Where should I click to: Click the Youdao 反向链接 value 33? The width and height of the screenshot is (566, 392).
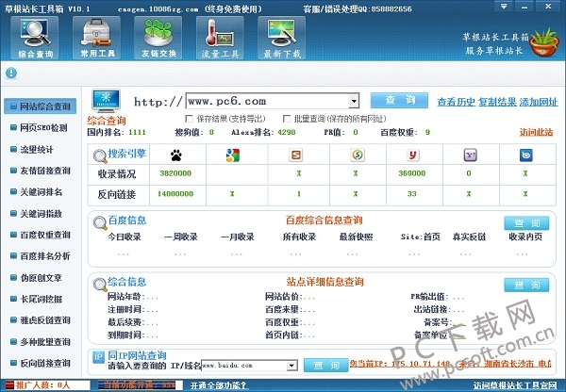click(412, 194)
